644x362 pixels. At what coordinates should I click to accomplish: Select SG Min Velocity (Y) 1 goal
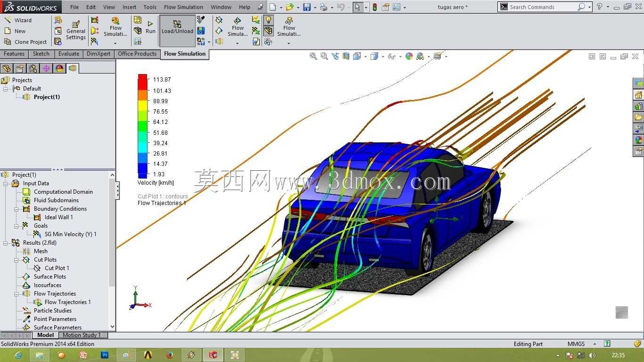[x=65, y=234]
